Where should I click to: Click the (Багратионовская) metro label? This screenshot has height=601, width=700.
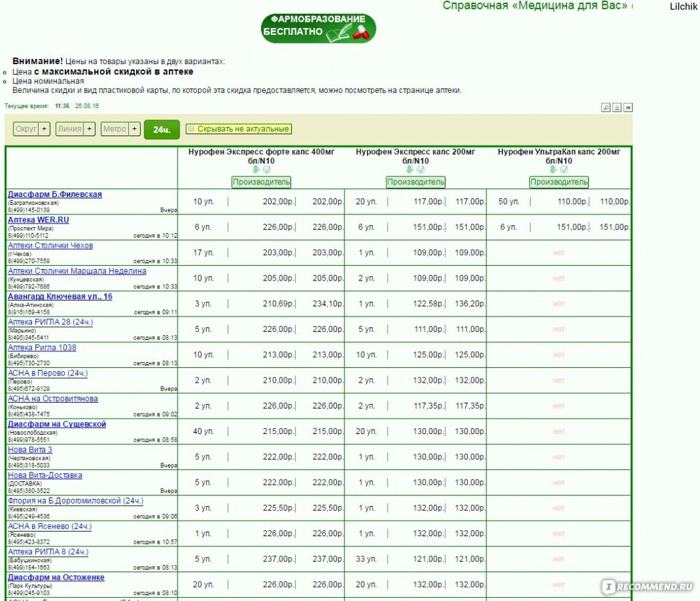33,203
